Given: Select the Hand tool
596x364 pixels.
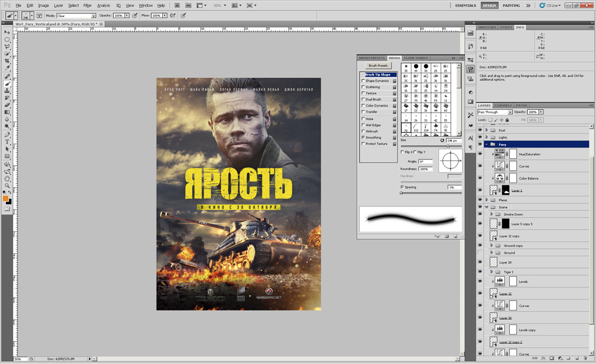Looking at the screenshot, I should [x=7, y=179].
